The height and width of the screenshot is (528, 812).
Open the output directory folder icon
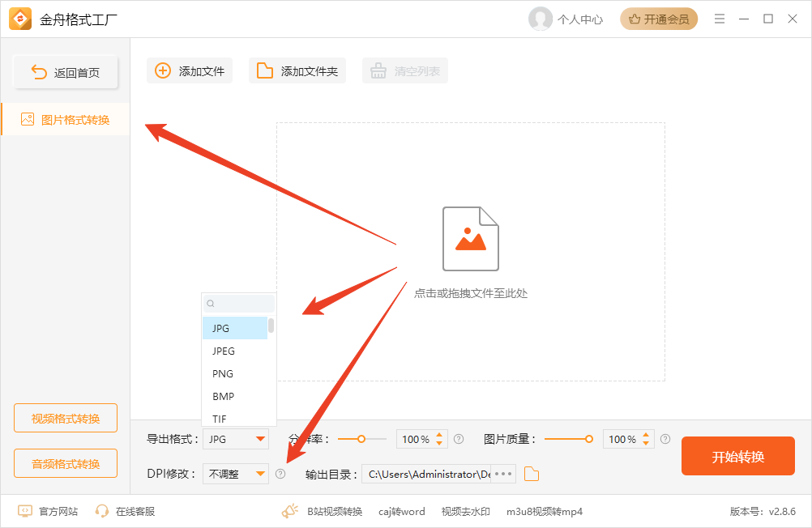pos(532,474)
